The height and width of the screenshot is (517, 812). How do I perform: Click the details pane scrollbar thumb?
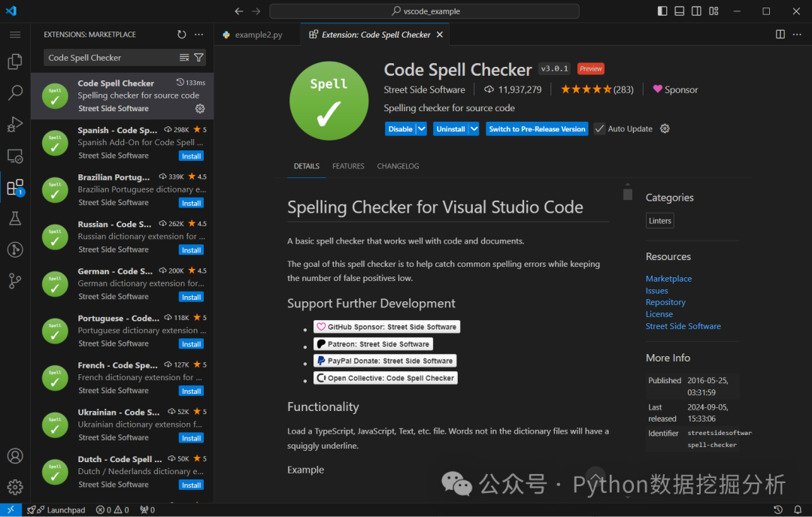click(x=628, y=195)
